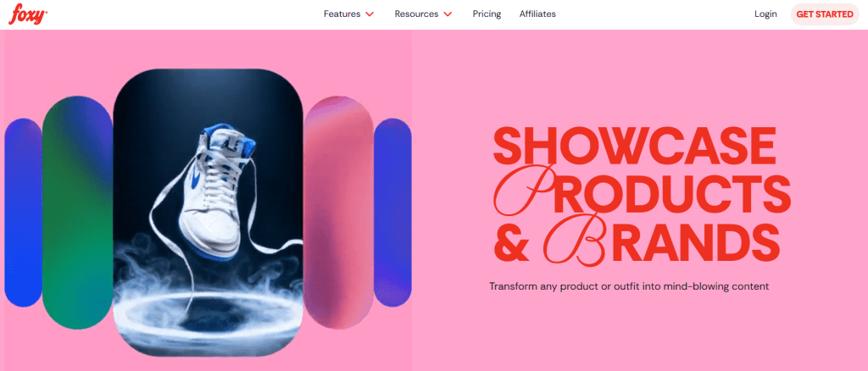The image size is (868, 371).
Task: Open the Affiliates link
Action: pos(537,14)
